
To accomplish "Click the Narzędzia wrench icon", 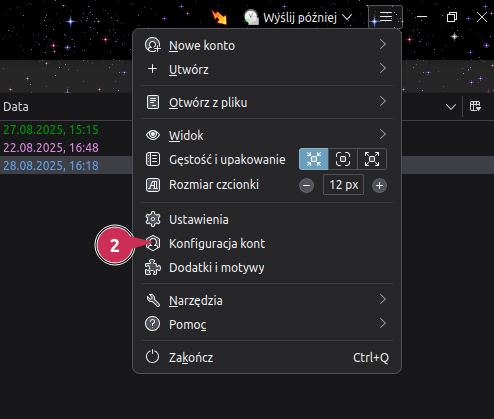I will point(153,300).
